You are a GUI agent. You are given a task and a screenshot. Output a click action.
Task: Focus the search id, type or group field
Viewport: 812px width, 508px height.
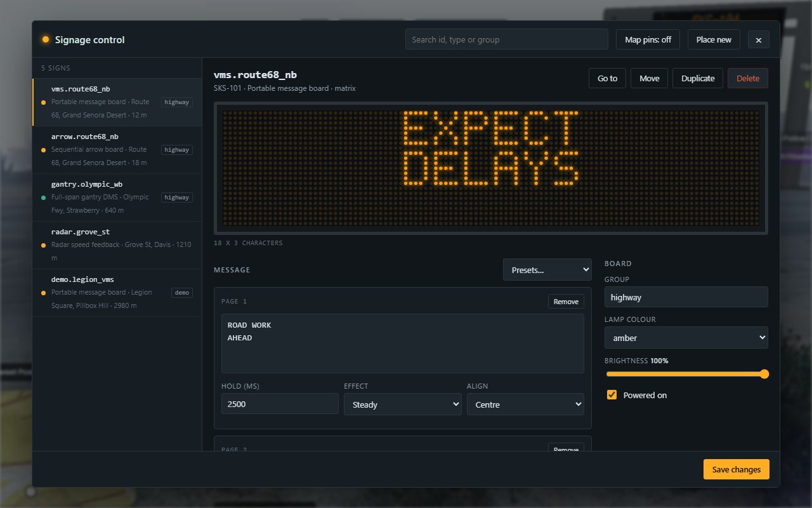(506, 39)
